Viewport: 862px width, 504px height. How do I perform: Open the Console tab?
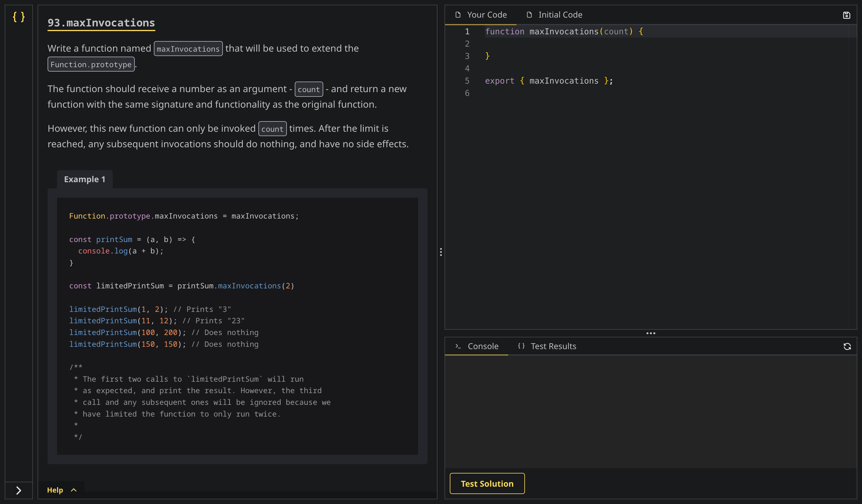tap(477, 346)
